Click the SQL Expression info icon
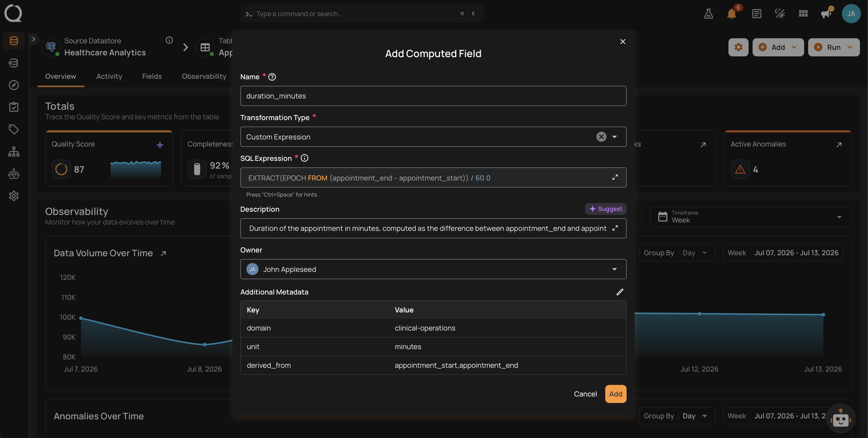The width and height of the screenshot is (868, 438). pos(304,158)
